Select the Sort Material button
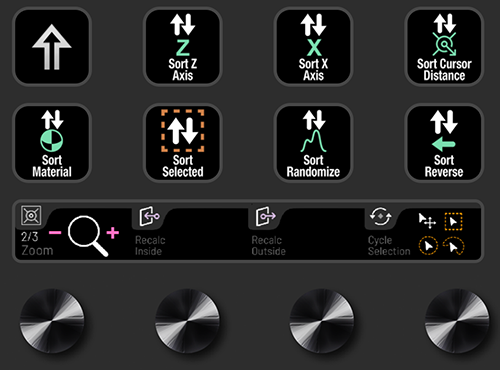The height and width of the screenshot is (370, 500). [x=52, y=143]
